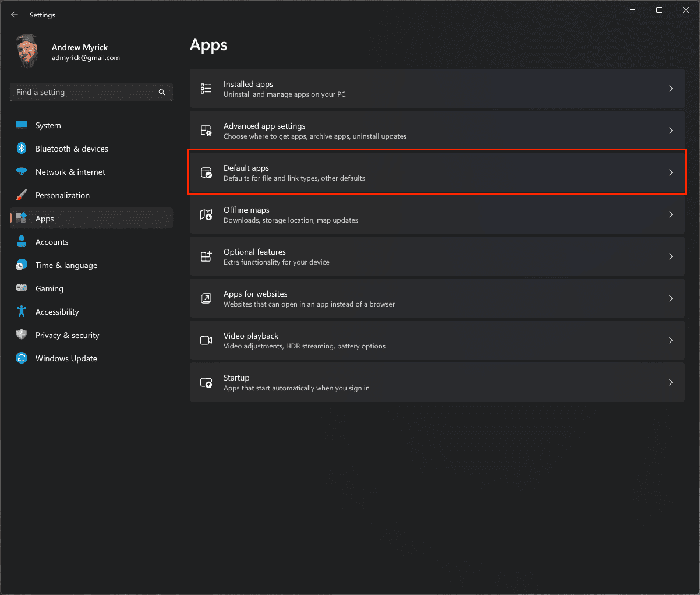Click the System monitor icon in sidebar
Image resolution: width=700 pixels, height=595 pixels.
[22, 125]
